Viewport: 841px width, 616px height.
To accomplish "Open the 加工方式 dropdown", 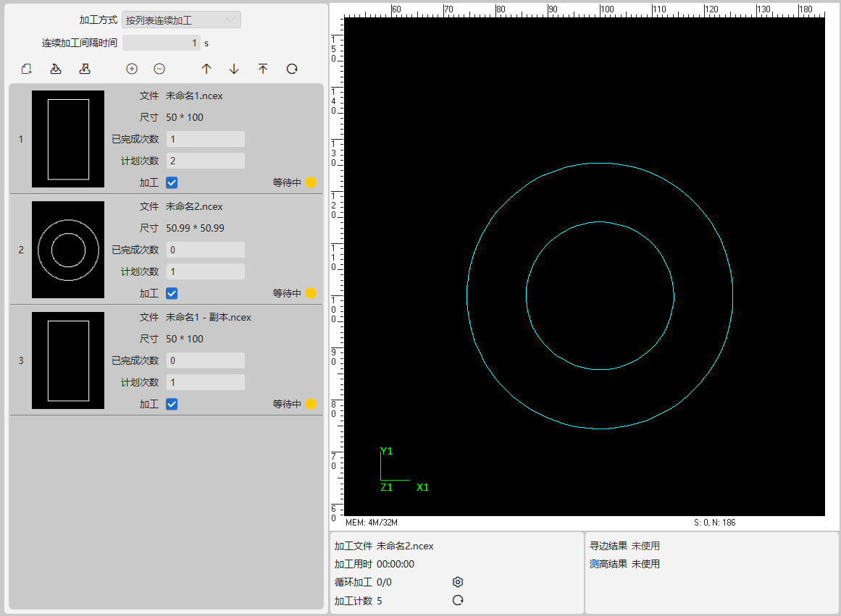I will click(181, 20).
